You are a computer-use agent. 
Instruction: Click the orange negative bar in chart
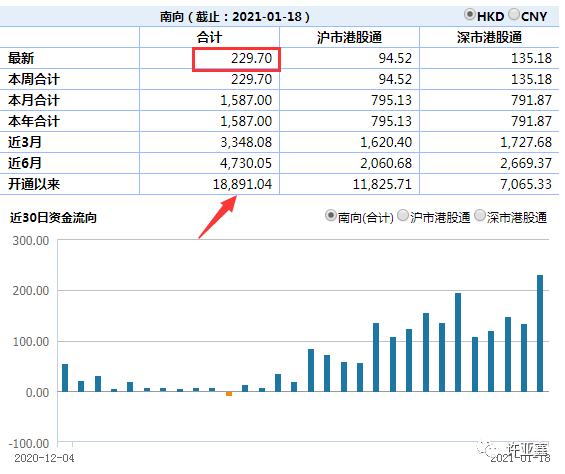[229, 394]
